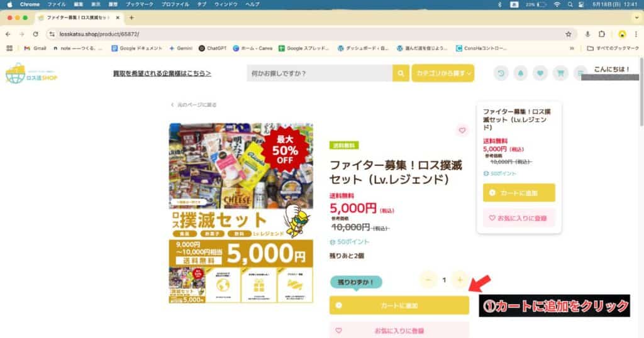Open the Chrome three-dot menu

[x=636, y=34]
